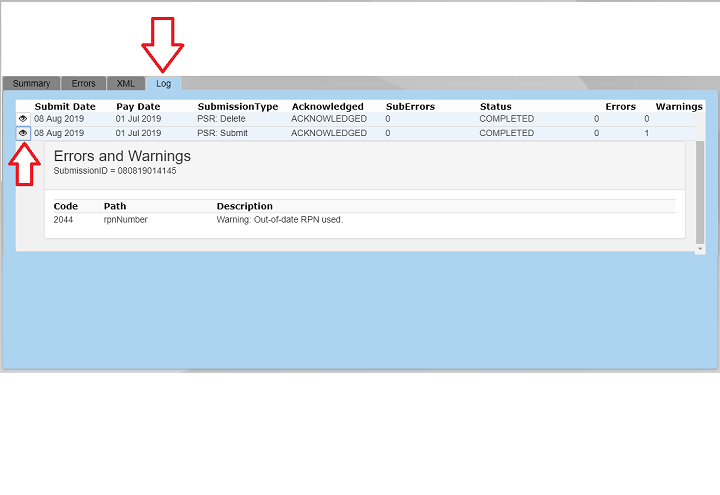The image size is (720, 495).
Task: Switch to the Summary tab
Action: tap(31, 84)
